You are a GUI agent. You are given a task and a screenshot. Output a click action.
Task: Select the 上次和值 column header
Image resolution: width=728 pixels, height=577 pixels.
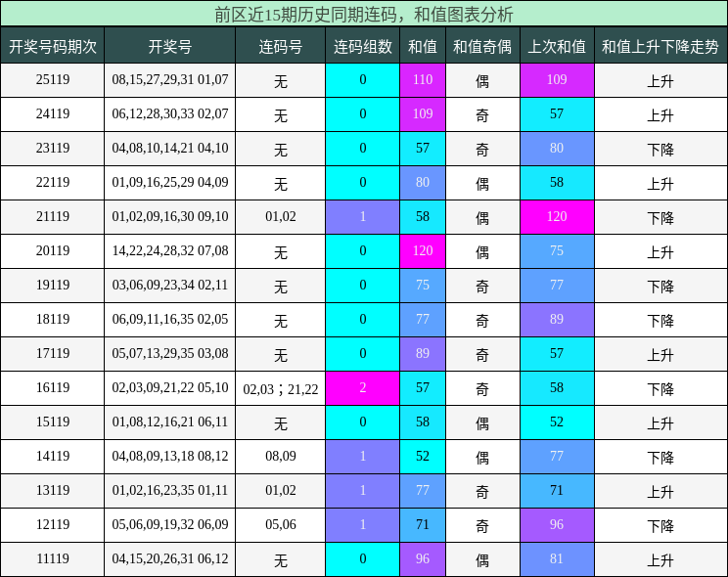pyautogui.click(x=557, y=46)
